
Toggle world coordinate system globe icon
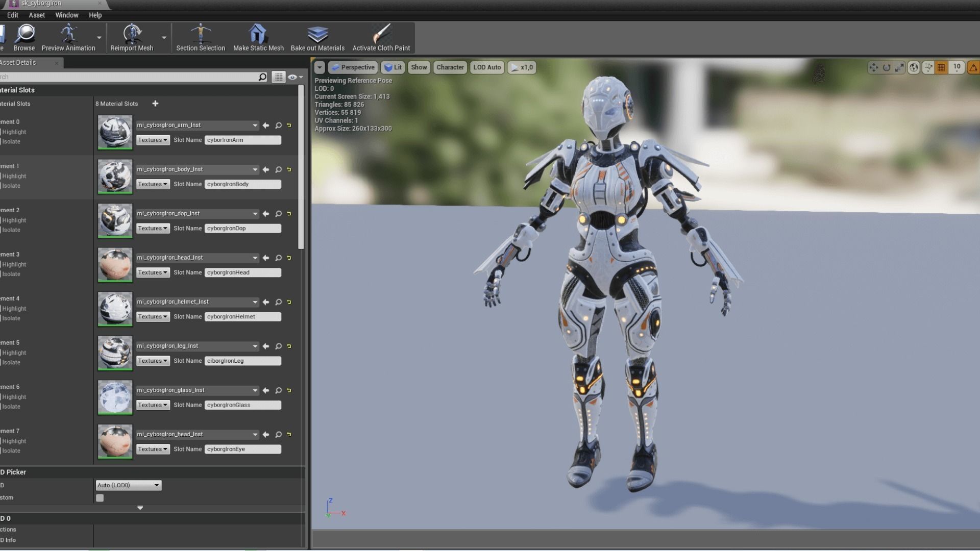(914, 67)
